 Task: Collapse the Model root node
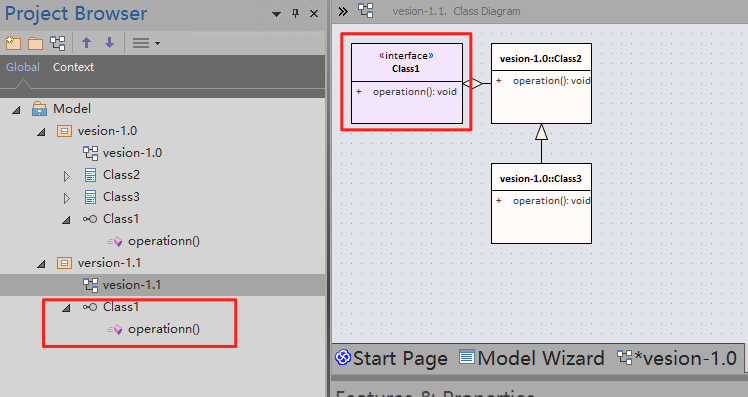coord(16,110)
